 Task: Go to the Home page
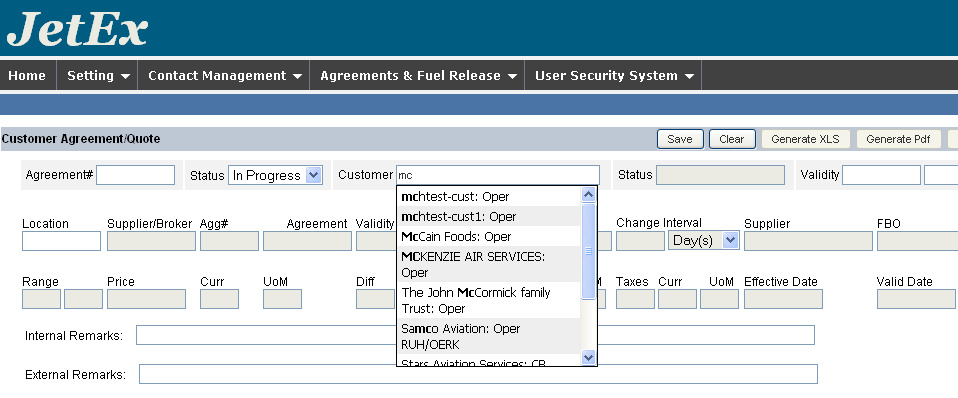(27, 76)
